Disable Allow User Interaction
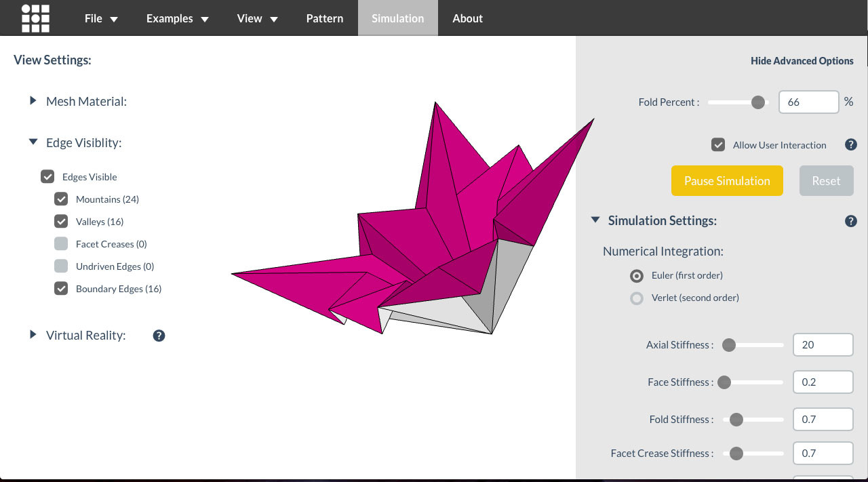 (718, 144)
